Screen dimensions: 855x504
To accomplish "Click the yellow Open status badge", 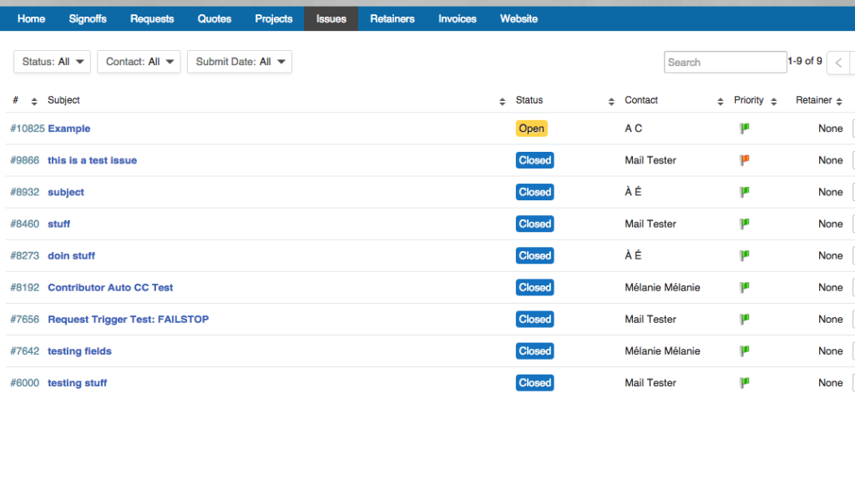I will coord(532,129).
